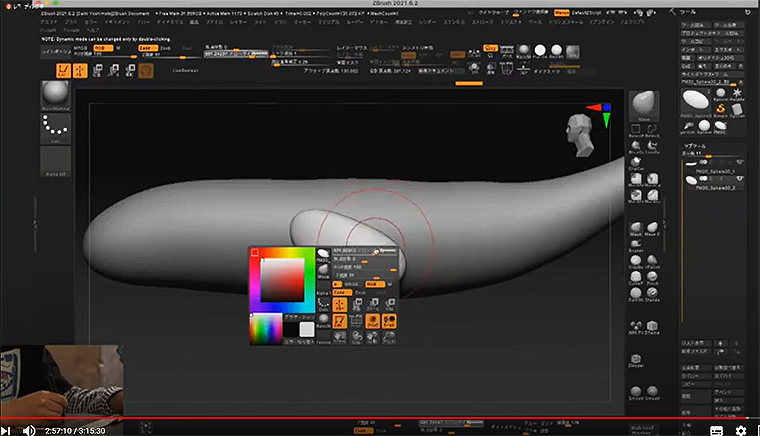Open the dotted stroke type picker
The height and width of the screenshot is (436, 760).
55,128
